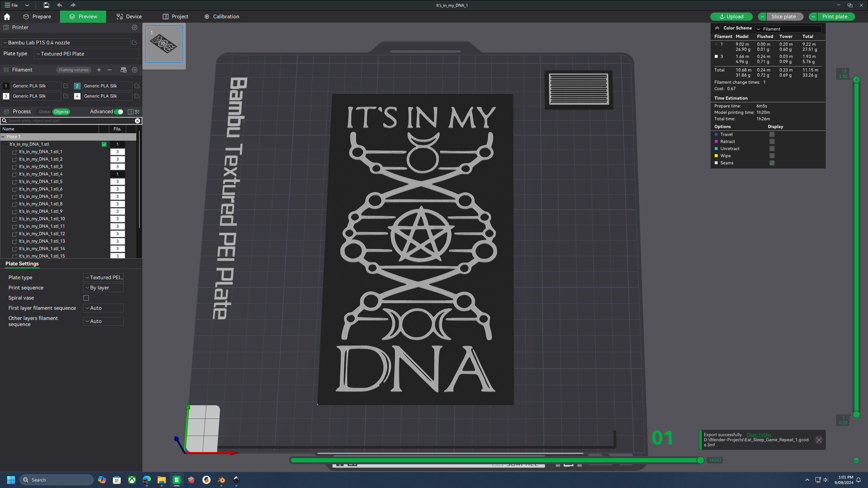The height and width of the screenshot is (488, 868).
Task: Collapse the color scheme legend panel
Action: point(717,28)
